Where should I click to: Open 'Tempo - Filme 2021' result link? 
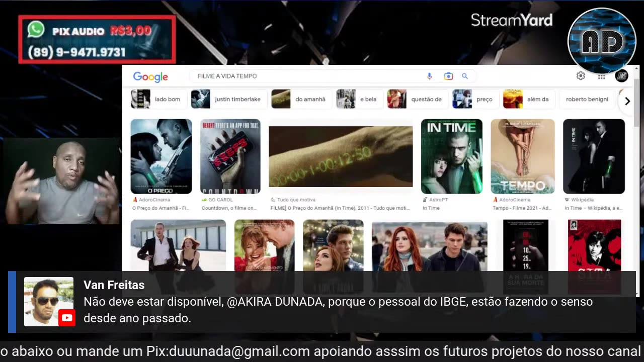[x=522, y=208]
